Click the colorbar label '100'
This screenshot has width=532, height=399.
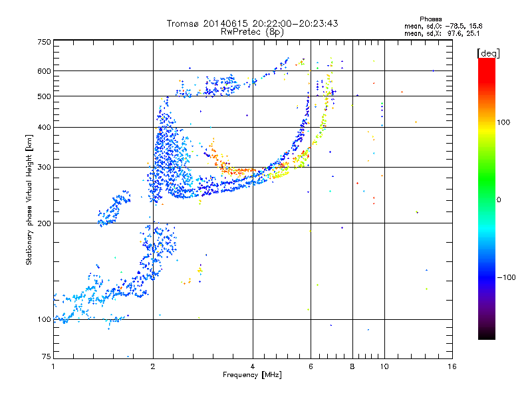coord(503,122)
